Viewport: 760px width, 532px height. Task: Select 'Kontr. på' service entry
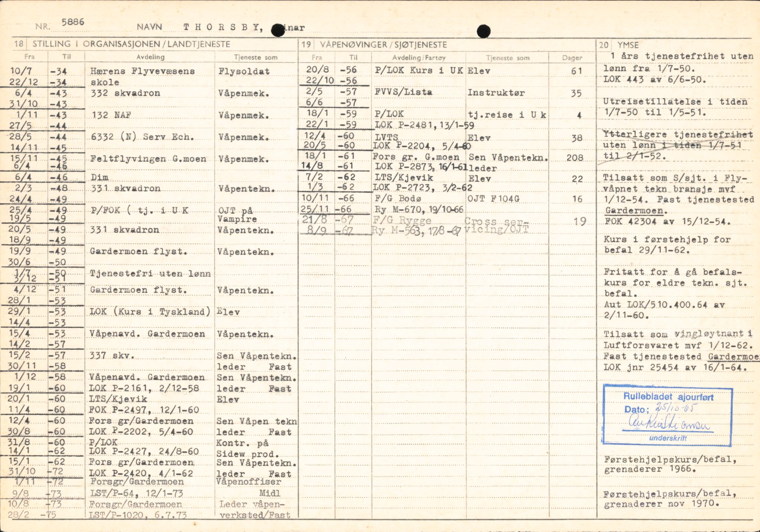click(242, 443)
